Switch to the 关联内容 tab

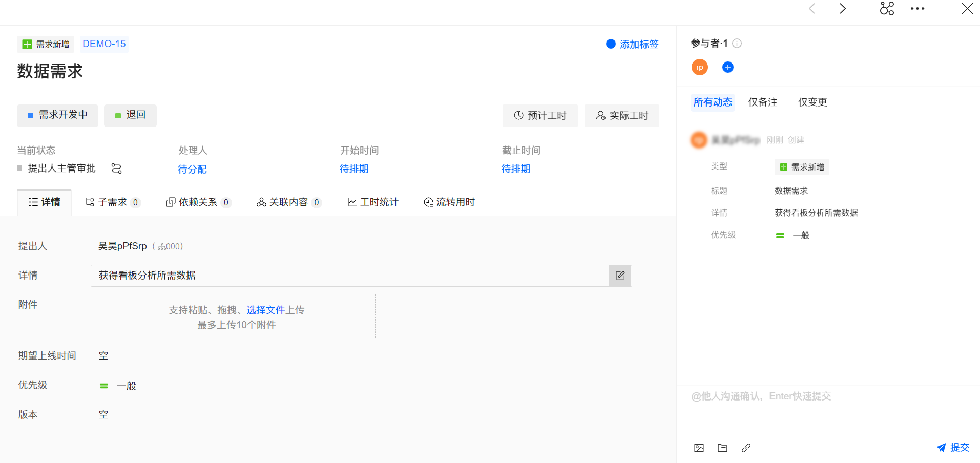point(289,202)
